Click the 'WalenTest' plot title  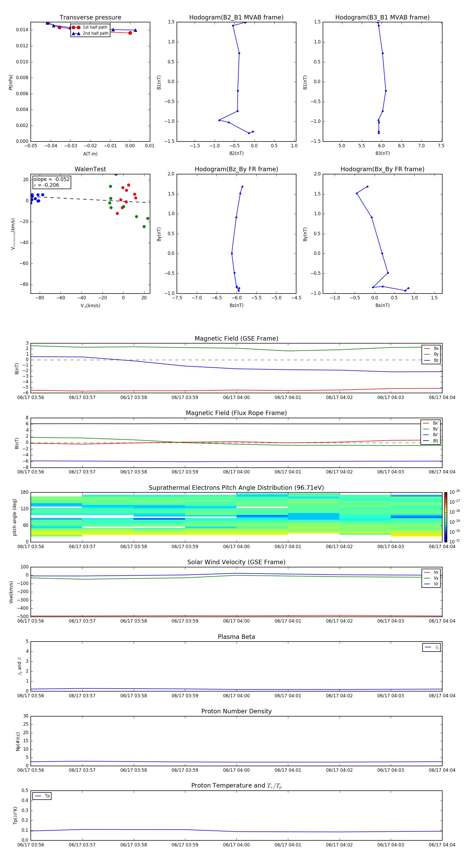click(90, 169)
